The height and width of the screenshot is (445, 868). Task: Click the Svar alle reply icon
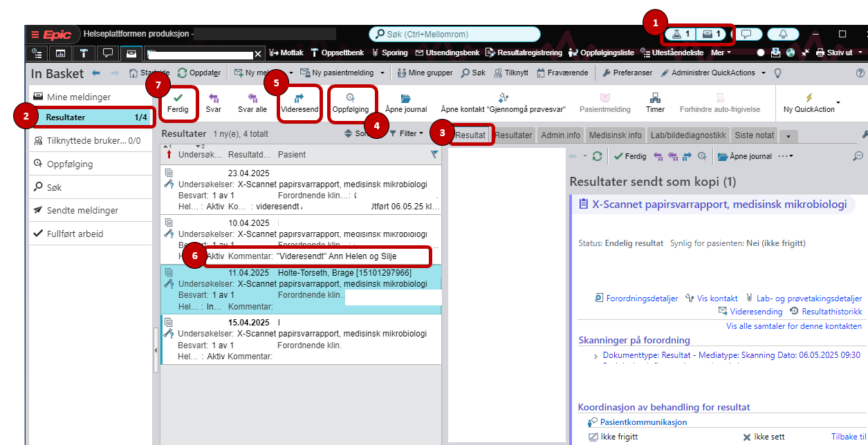(252, 99)
